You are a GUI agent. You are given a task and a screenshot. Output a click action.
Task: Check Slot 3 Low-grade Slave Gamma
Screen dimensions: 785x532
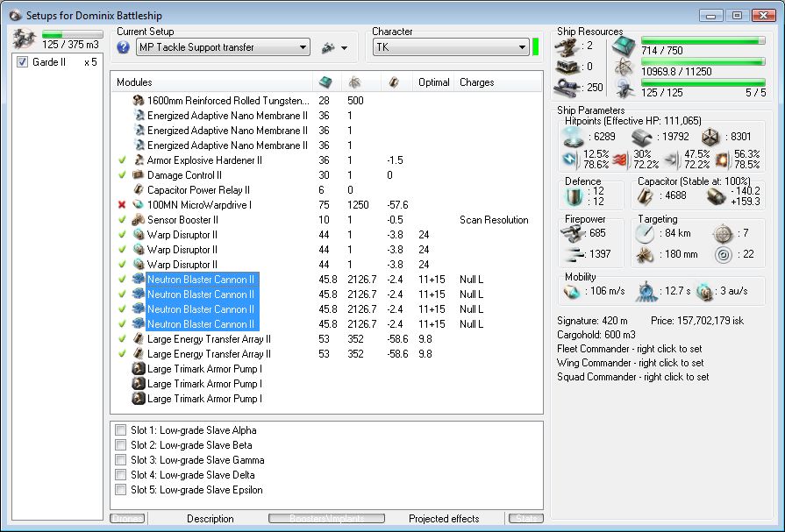[120, 460]
